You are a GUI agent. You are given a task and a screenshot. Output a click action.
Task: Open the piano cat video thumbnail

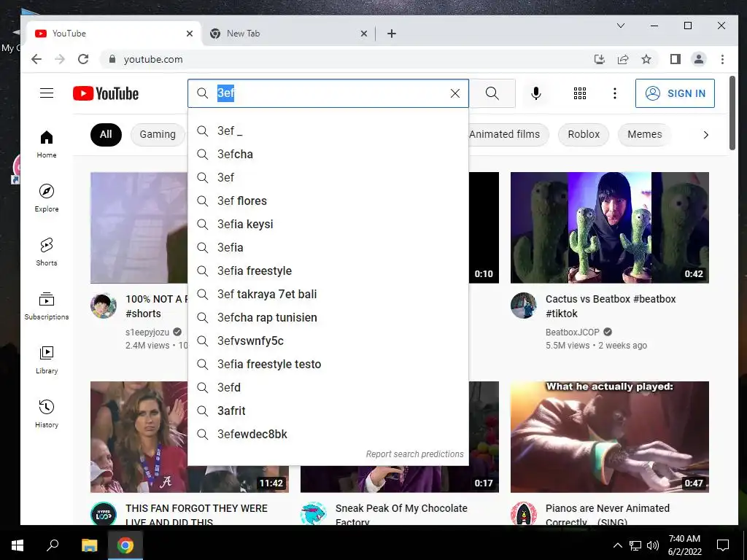[609, 437]
